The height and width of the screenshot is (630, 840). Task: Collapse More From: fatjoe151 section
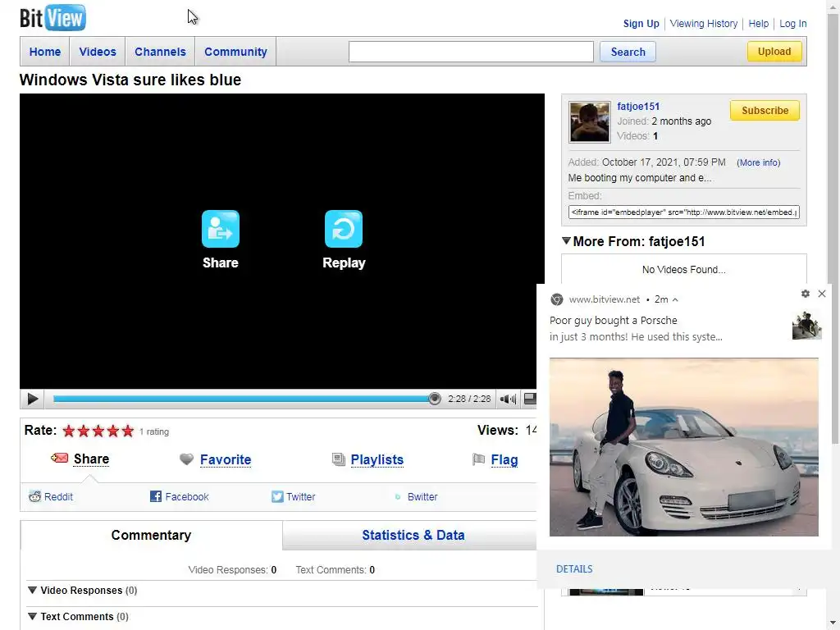566,240
